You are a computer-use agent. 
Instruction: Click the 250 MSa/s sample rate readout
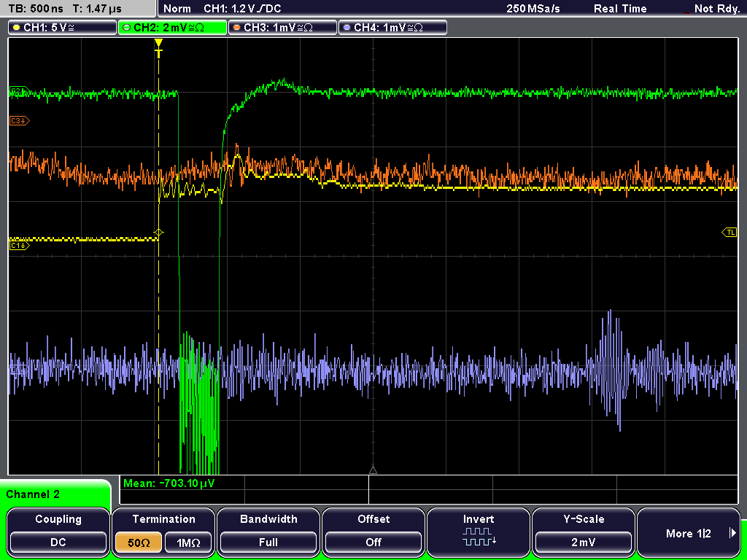pyautogui.click(x=533, y=9)
